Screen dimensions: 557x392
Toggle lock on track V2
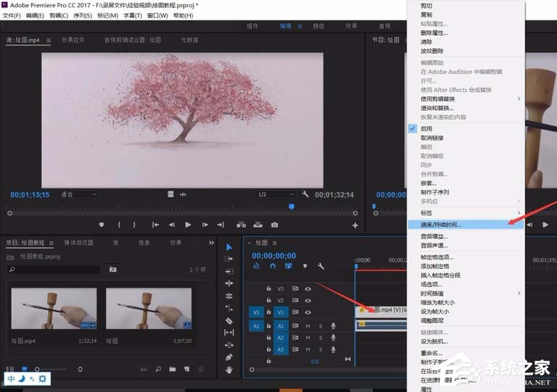point(269,300)
